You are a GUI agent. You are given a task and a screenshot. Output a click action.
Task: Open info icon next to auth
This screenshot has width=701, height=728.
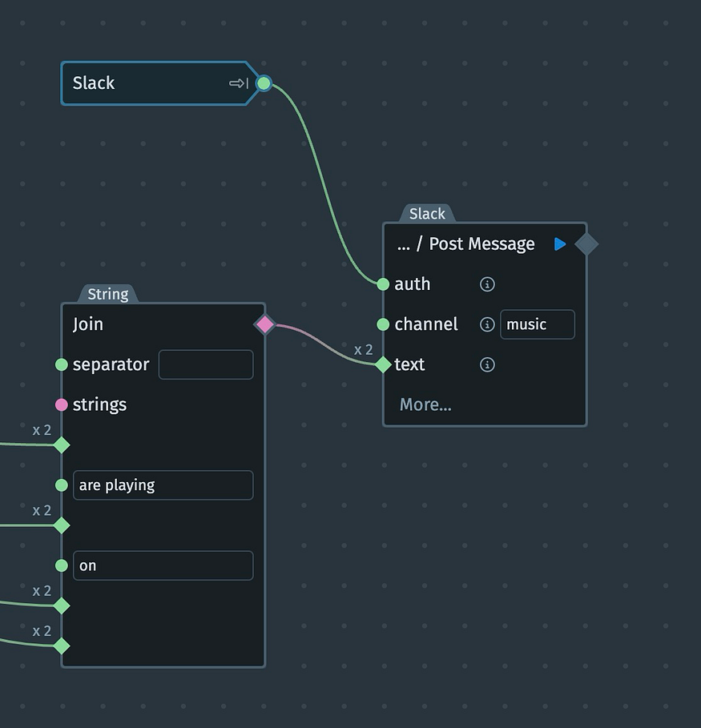[487, 284]
